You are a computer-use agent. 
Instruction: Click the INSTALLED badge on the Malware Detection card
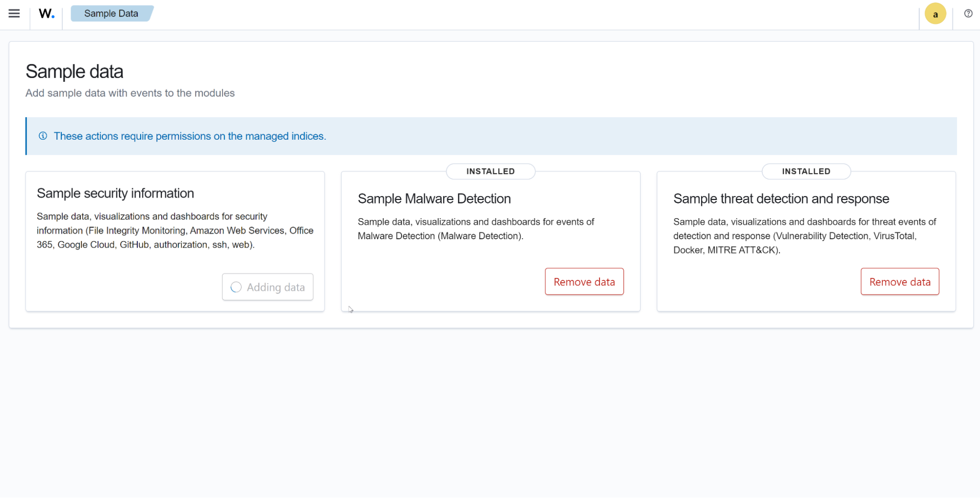pyautogui.click(x=490, y=171)
